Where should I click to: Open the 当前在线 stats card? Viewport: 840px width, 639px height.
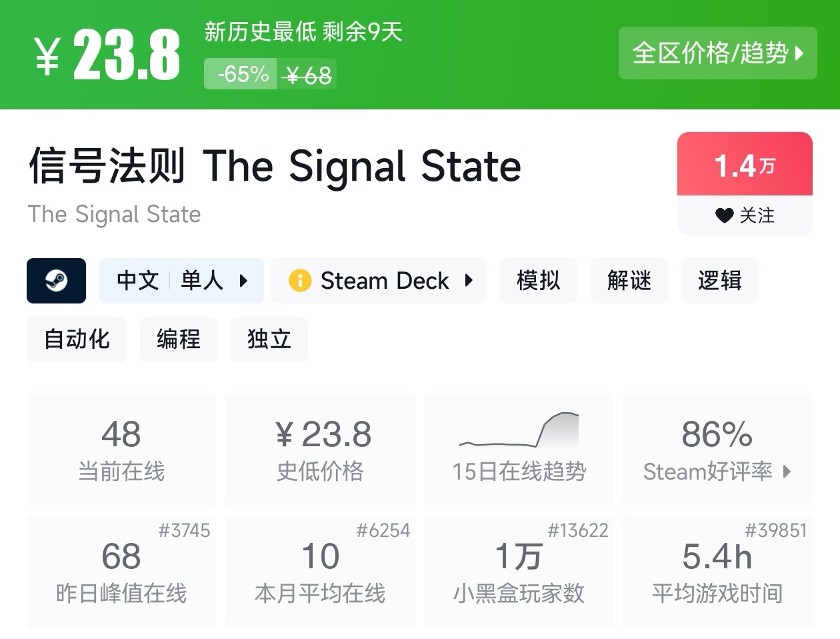(x=121, y=450)
